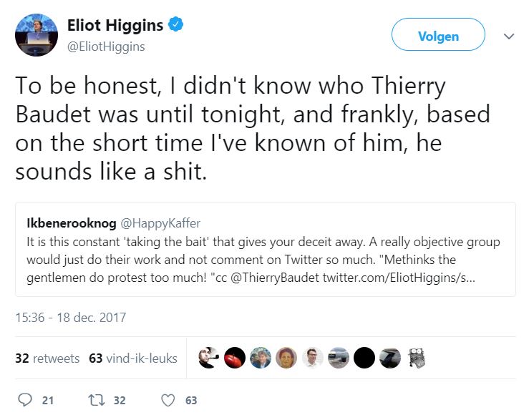
Task: Click the cartoon owl robot avatar
Action: (x=417, y=358)
